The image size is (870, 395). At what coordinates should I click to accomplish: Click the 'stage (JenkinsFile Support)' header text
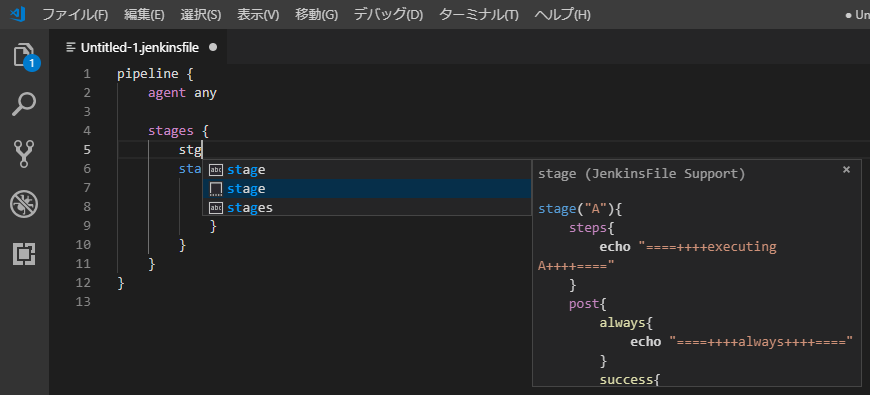click(641, 174)
